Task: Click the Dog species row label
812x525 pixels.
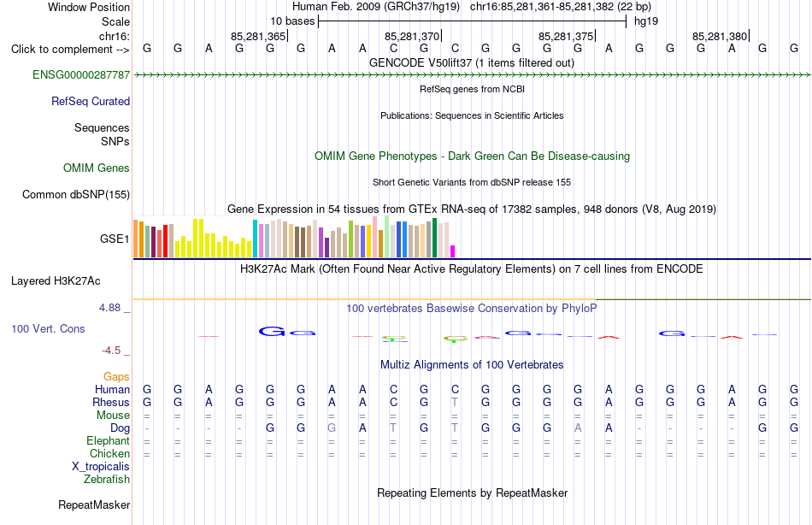Action: (121, 428)
